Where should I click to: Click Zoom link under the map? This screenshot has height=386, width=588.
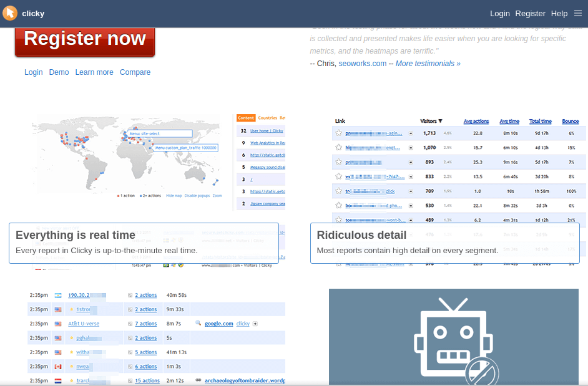click(217, 196)
